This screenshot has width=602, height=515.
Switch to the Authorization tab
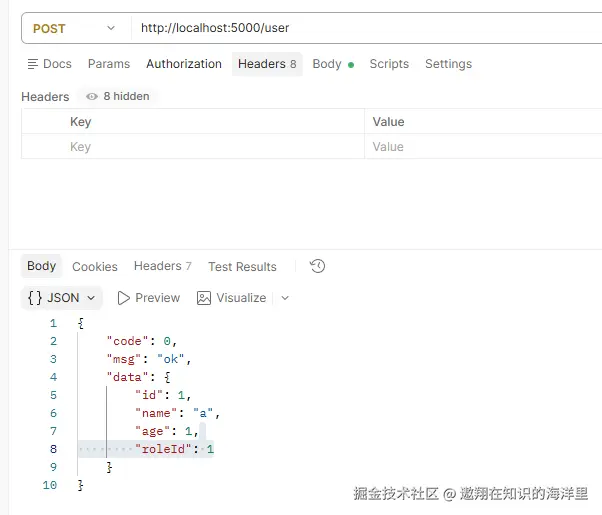click(x=184, y=64)
